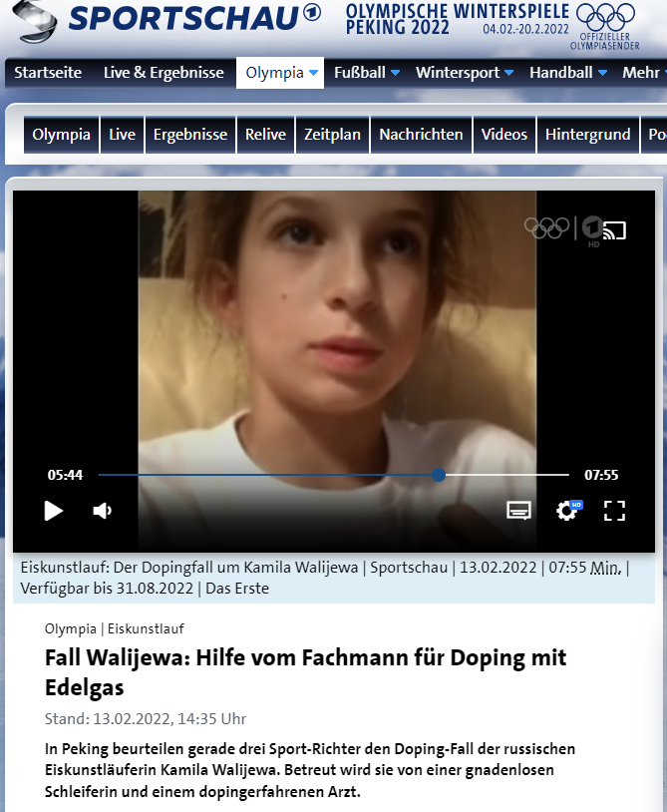Go to Live & Ergebnisse
This screenshot has width=667, height=812.
[164, 73]
